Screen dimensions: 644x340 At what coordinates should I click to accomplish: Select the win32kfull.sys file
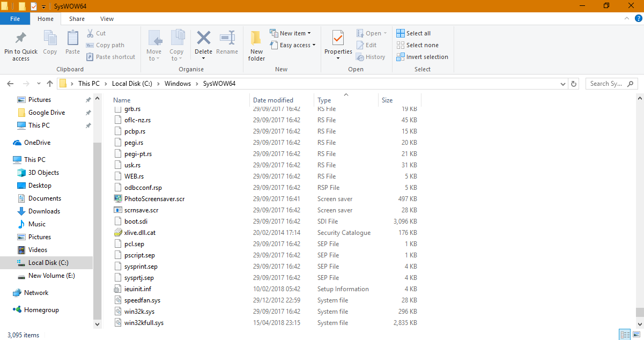tap(144, 323)
